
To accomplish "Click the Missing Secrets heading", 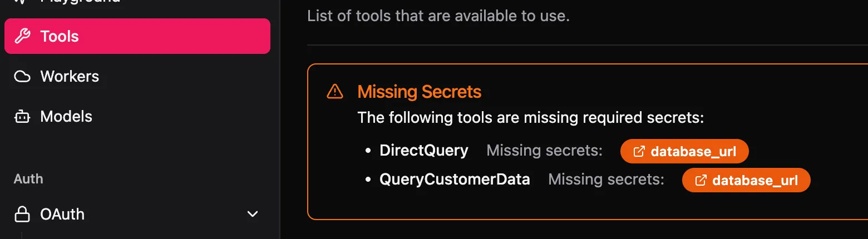I will [x=419, y=92].
